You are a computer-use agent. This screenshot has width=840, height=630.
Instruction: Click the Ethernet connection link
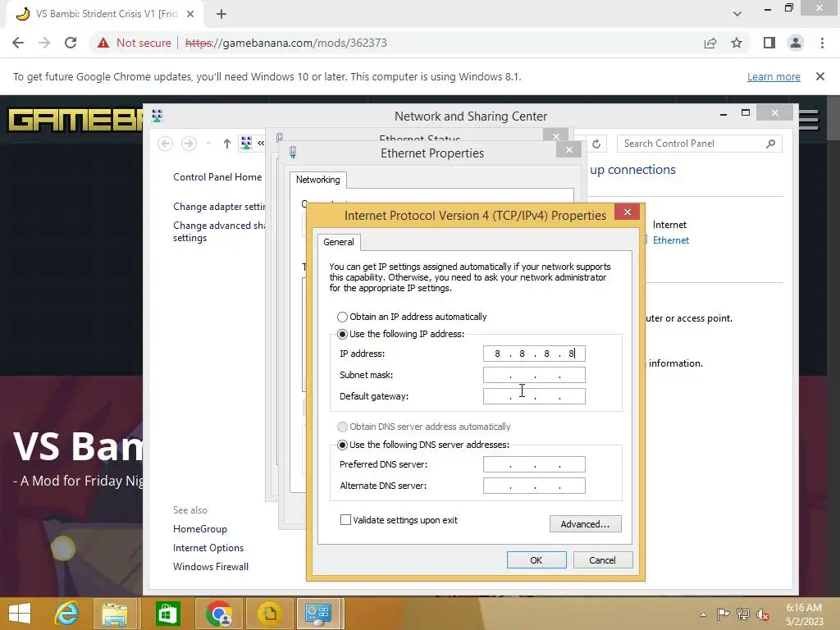670,240
